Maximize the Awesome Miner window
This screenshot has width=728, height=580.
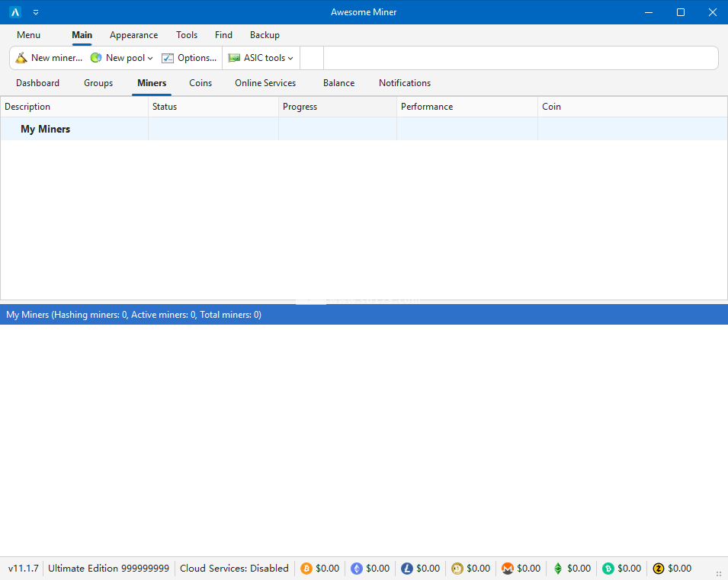(681, 12)
